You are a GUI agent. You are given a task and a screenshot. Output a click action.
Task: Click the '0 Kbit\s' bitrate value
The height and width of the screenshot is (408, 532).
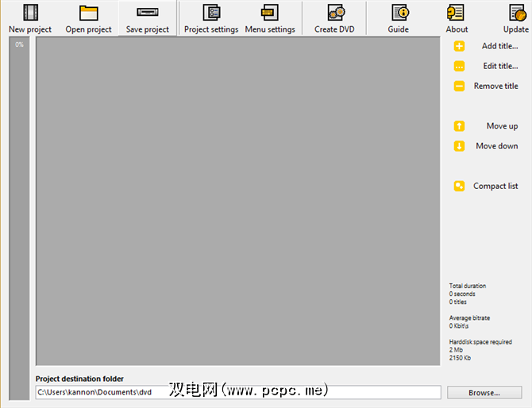tap(459, 326)
